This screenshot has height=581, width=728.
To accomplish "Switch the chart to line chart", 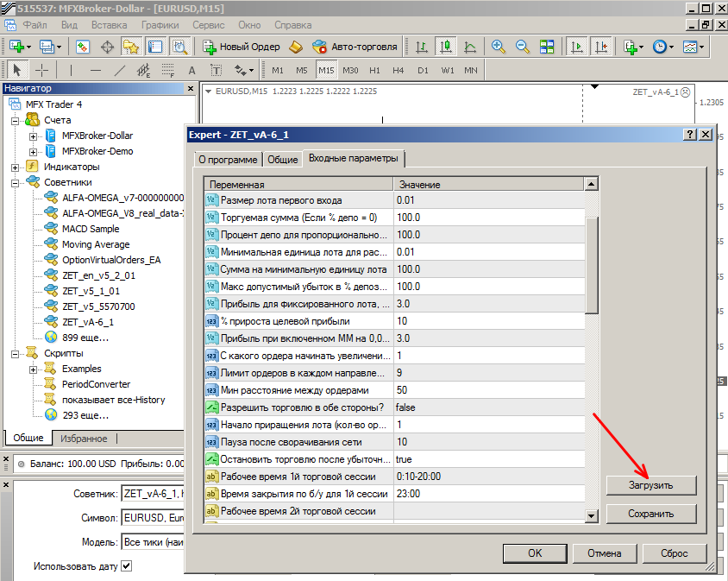I will click(470, 47).
